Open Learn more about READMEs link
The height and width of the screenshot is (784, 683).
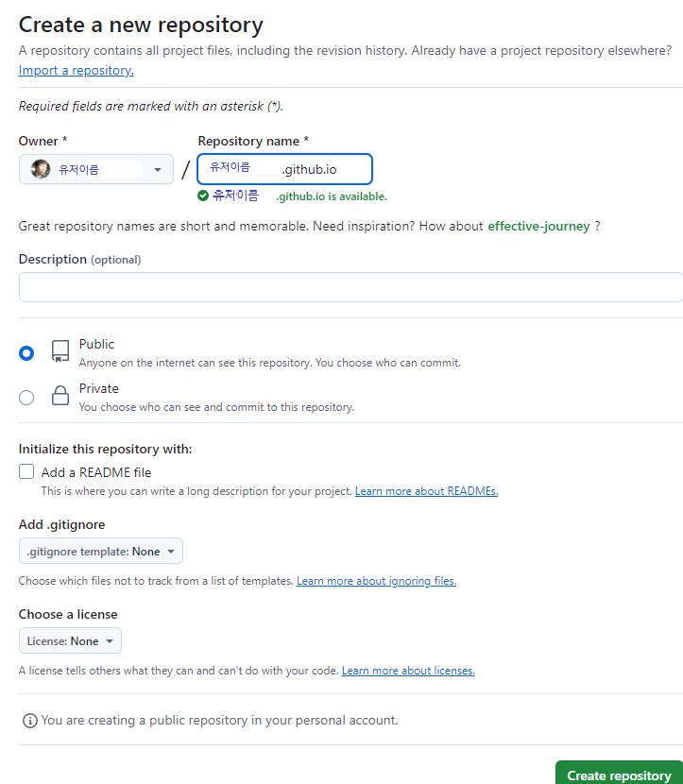pos(426,491)
